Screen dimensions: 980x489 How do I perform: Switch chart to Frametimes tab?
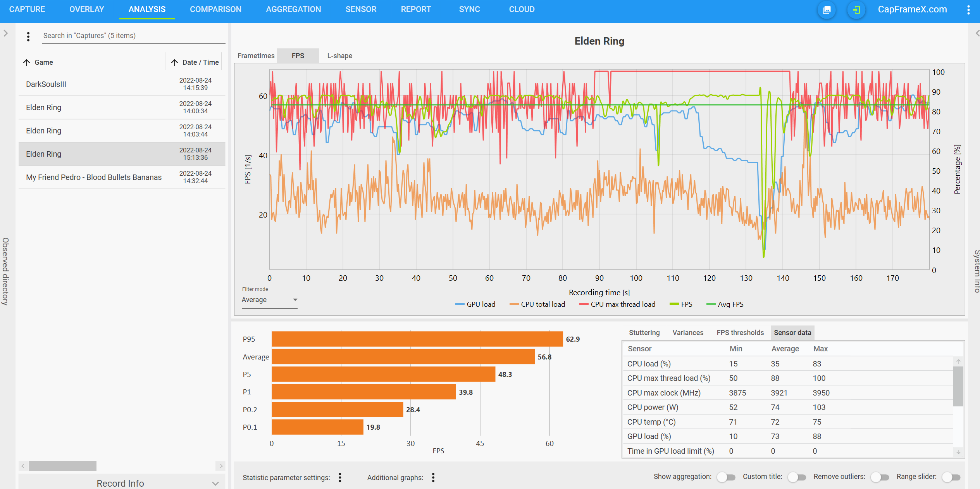click(256, 56)
